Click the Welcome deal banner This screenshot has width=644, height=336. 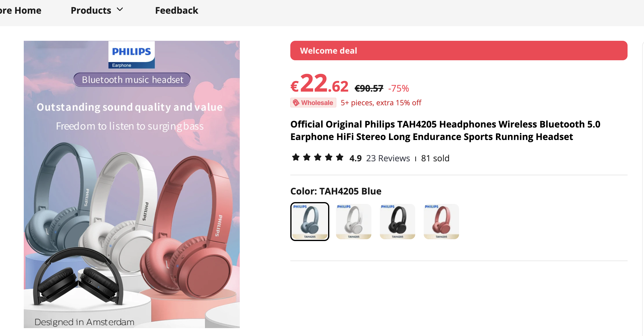[x=458, y=51]
